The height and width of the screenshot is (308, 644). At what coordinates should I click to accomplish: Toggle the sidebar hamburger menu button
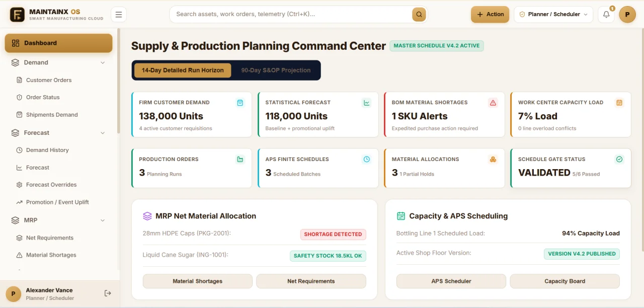click(119, 15)
